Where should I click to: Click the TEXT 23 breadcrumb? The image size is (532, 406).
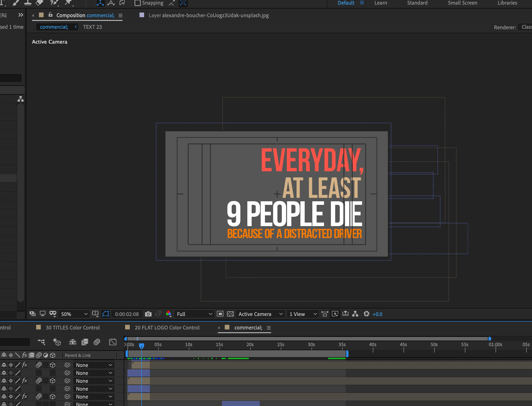(x=92, y=27)
